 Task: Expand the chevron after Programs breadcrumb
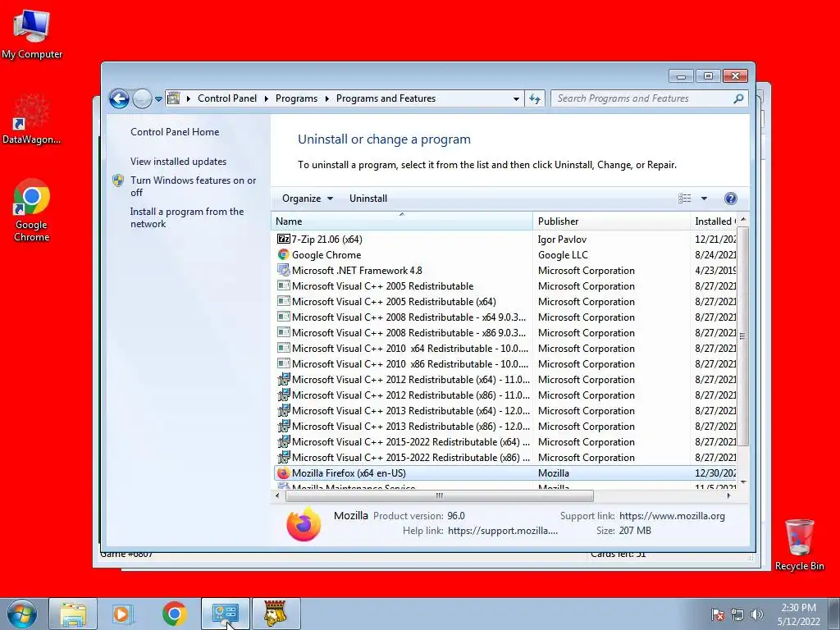326,98
